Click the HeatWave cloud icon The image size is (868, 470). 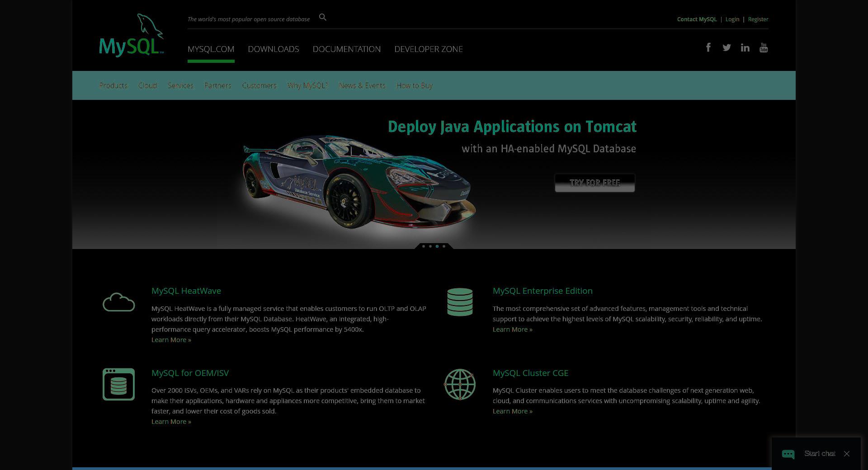coord(118,302)
